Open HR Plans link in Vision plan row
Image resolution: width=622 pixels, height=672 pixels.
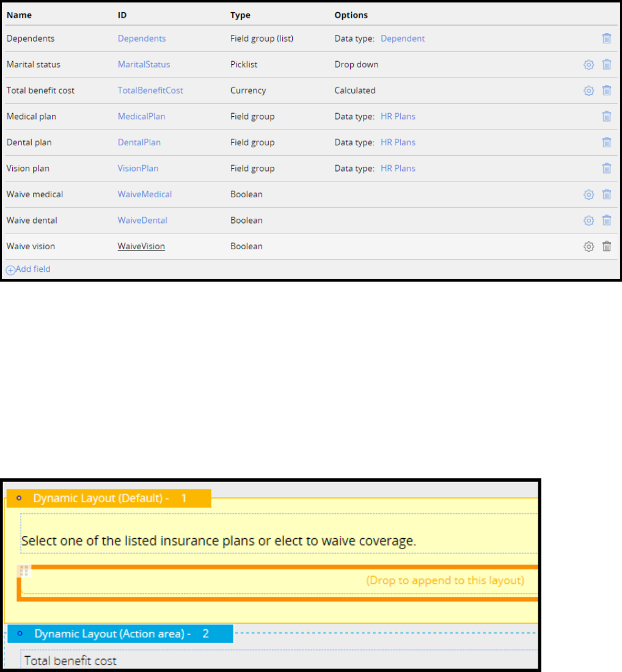(398, 169)
